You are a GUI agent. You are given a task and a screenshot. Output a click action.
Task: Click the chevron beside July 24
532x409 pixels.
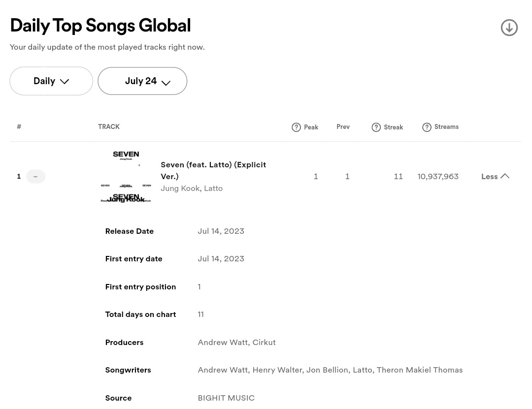[x=166, y=83]
